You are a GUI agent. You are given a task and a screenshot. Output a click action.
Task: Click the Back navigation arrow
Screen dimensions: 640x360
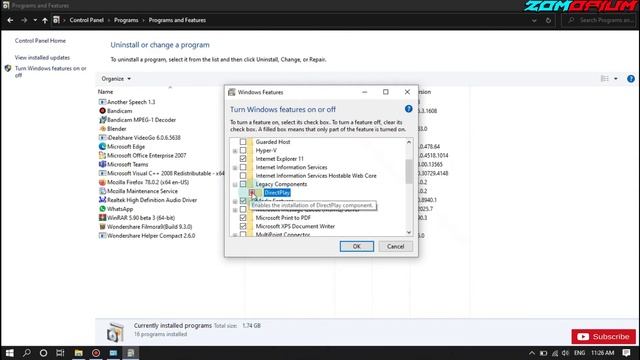[10, 20]
